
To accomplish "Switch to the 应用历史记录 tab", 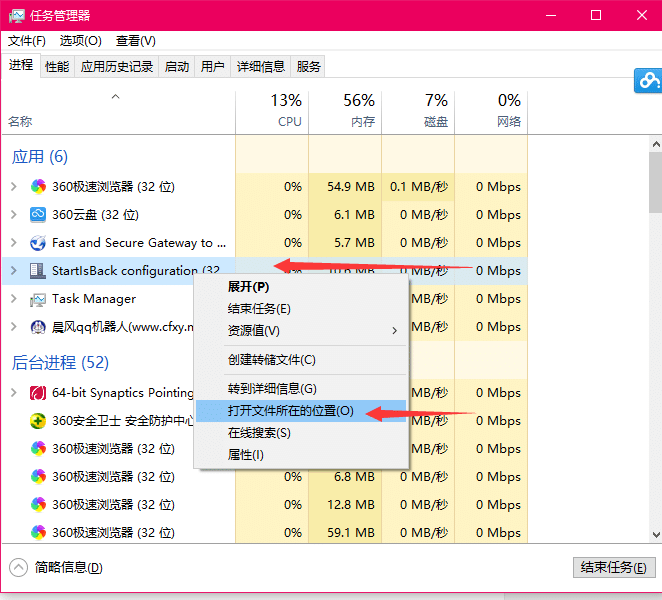I will [x=117, y=67].
